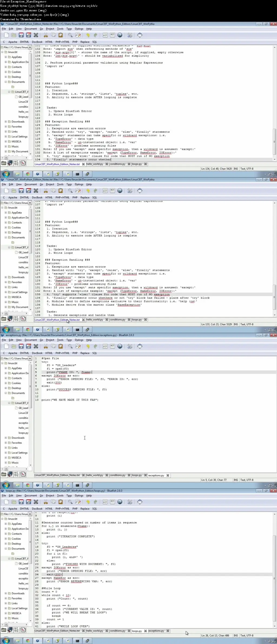The image size is (277, 644).
Task: Click Text, UTF-8 status entry in exceptions.py window
Action: (x=247, y=480)
